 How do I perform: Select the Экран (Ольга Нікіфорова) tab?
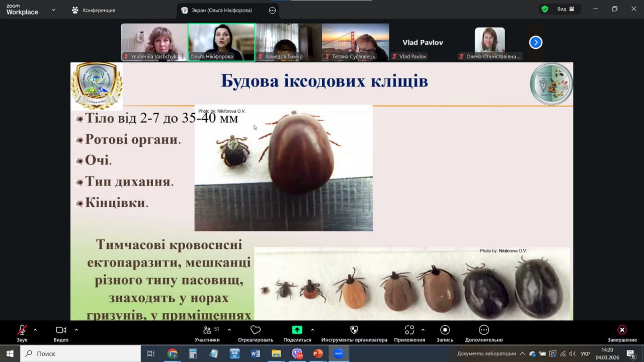(222, 10)
